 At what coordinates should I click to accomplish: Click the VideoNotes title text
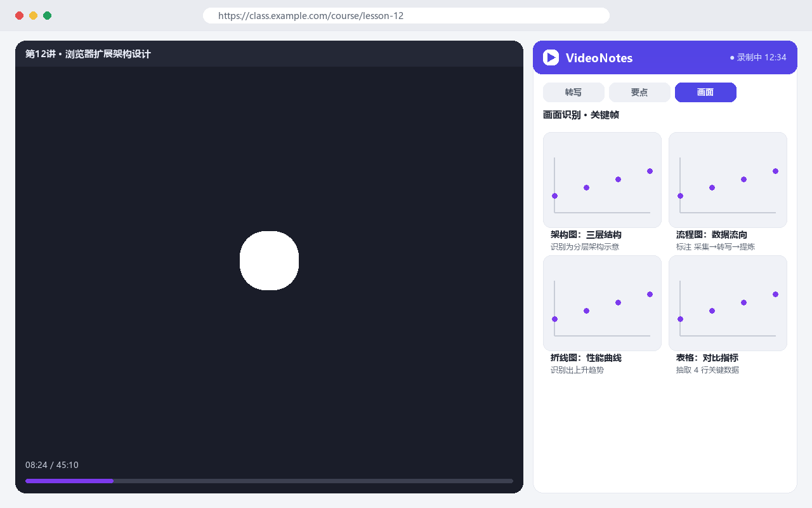coord(599,58)
